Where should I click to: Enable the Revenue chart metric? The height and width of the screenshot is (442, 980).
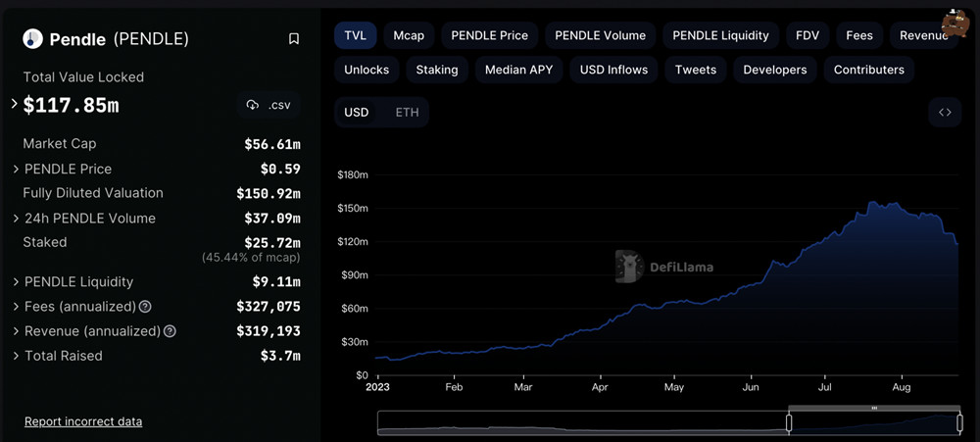click(924, 35)
